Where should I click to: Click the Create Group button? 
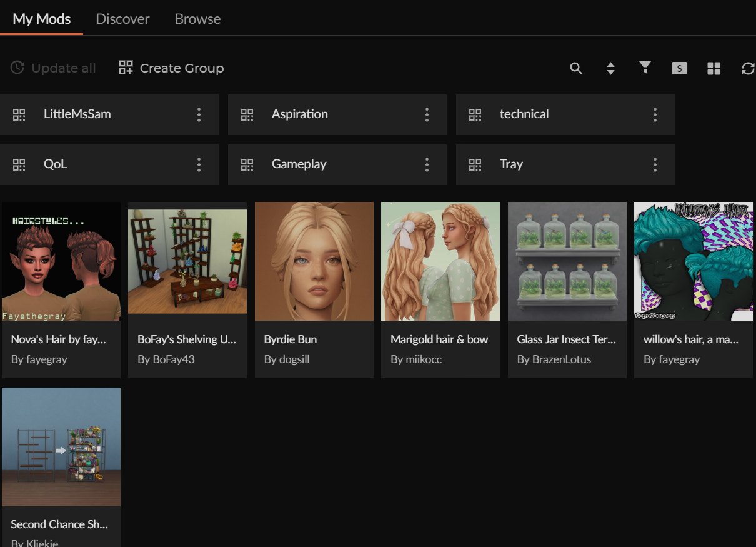pos(171,68)
